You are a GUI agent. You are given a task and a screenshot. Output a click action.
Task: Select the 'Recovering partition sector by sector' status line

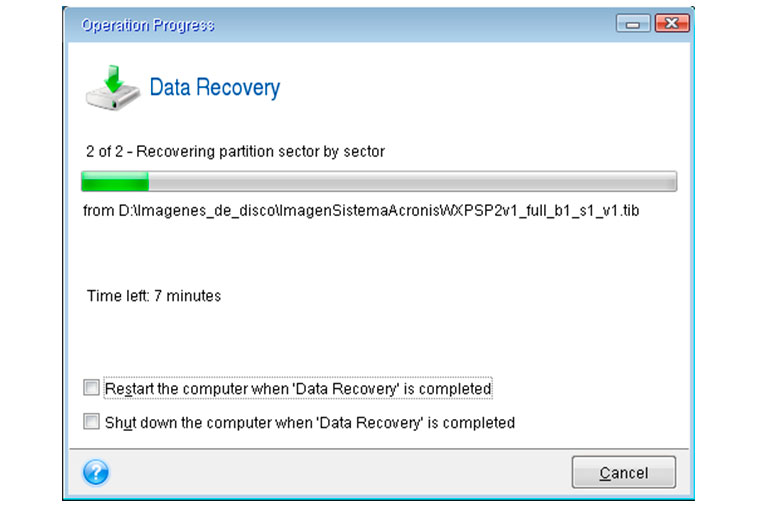click(236, 151)
